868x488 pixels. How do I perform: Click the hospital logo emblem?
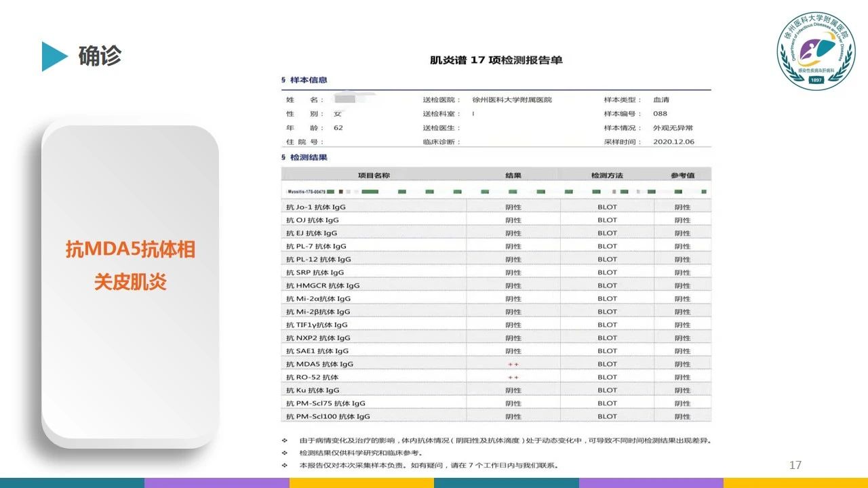(x=816, y=51)
